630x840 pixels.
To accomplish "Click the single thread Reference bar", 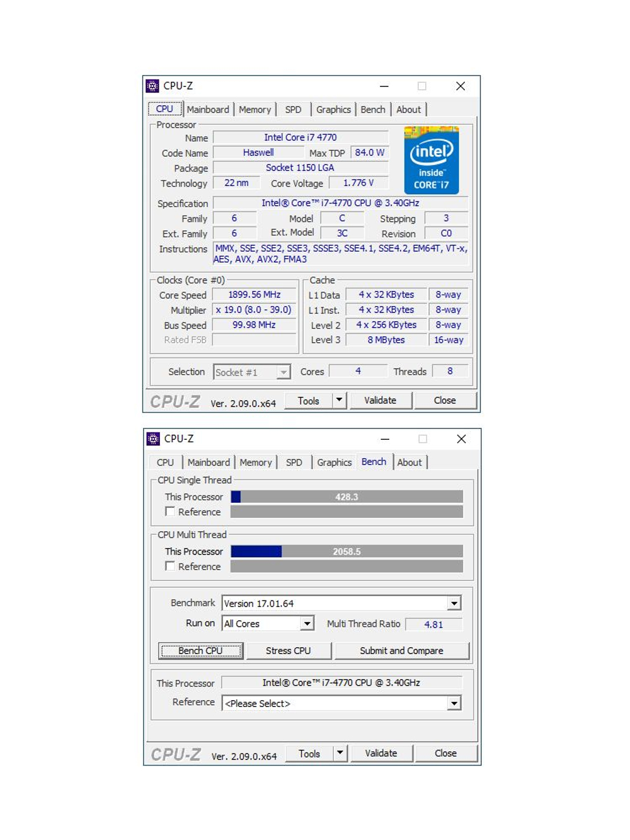I will pos(346,512).
